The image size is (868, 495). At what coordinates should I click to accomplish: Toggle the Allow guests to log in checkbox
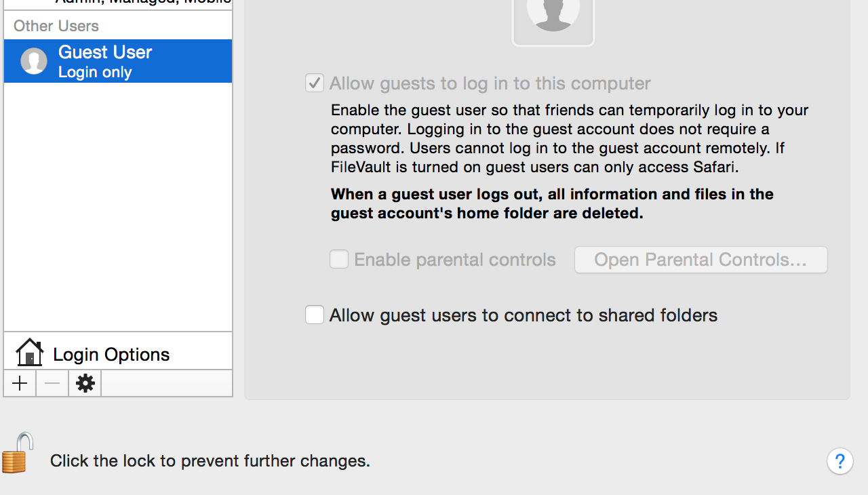(315, 83)
